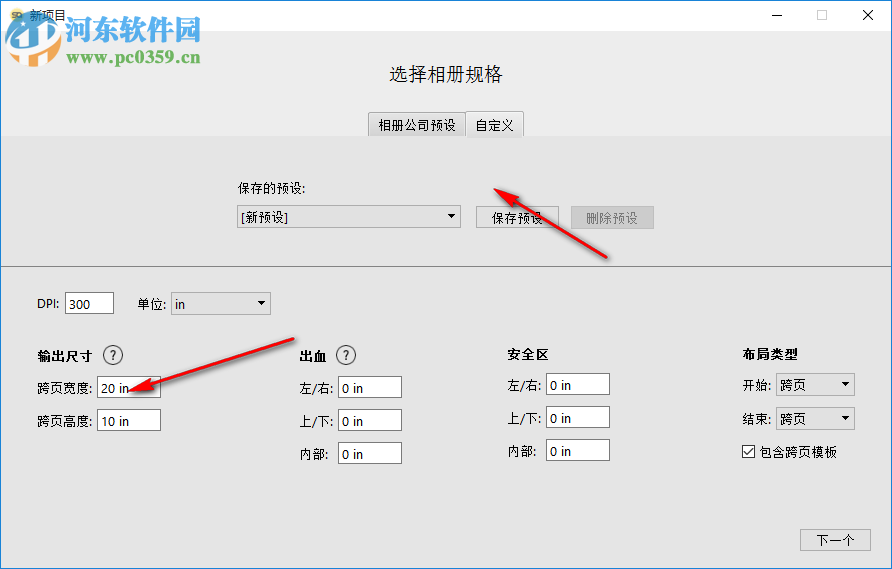This screenshot has height=569, width=892.
Task: Focus the 出血 左/右 input field
Action: pos(370,387)
